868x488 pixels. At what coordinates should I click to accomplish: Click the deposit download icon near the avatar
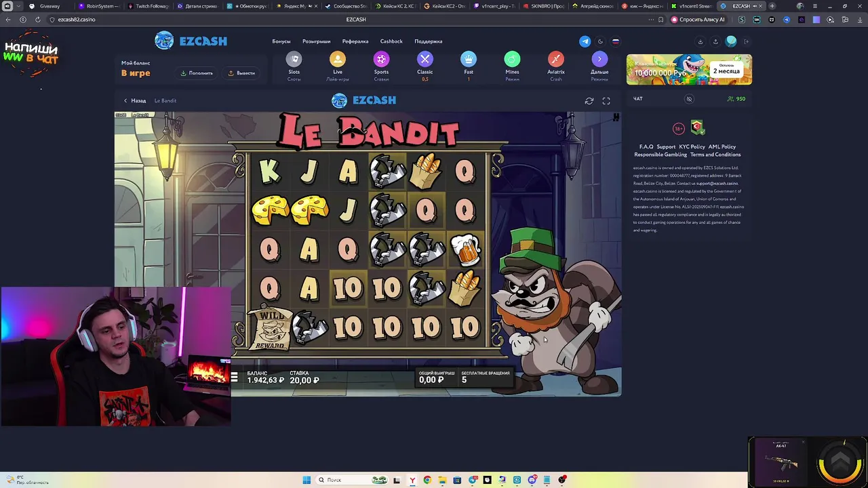click(x=701, y=41)
